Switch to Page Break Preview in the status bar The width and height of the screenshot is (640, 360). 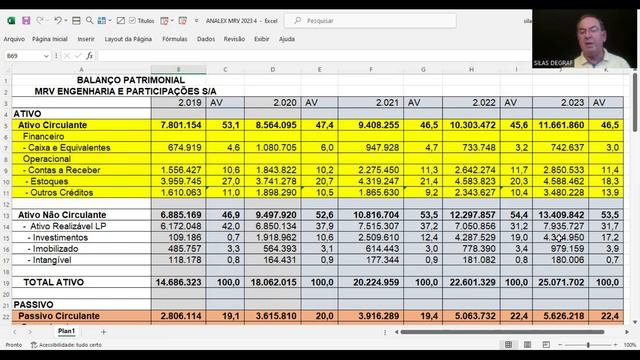[x=546, y=345]
